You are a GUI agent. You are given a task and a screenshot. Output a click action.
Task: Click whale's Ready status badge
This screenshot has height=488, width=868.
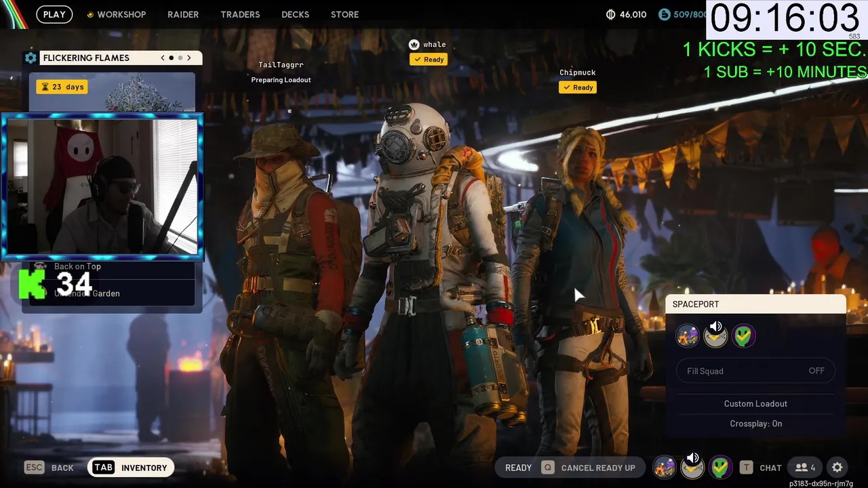(x=429, y=60)
